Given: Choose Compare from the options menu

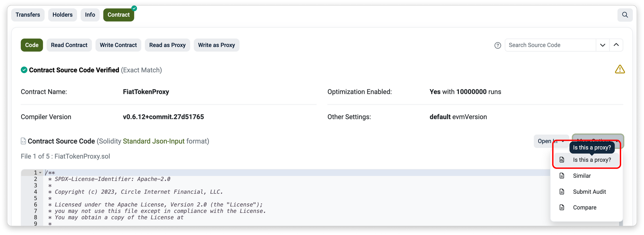Looking at the screenshot, I should pos(584,208).
